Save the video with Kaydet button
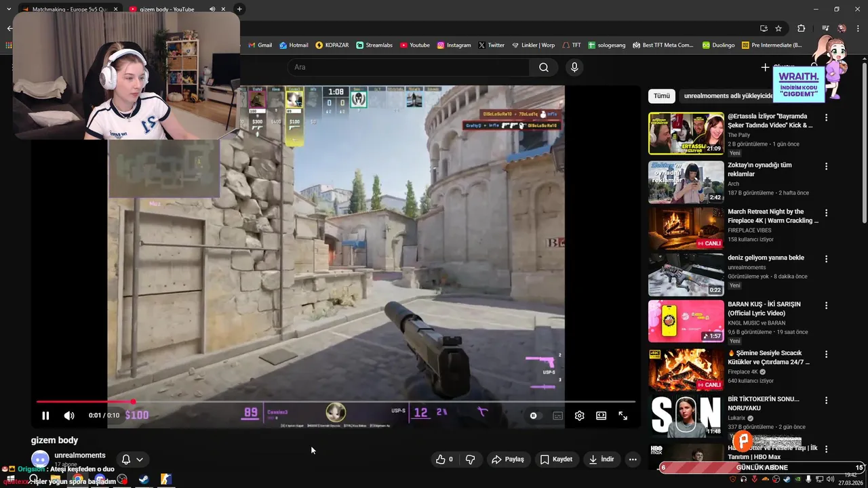The height and width of the screenshot is (488, 868). click(556, 459)
